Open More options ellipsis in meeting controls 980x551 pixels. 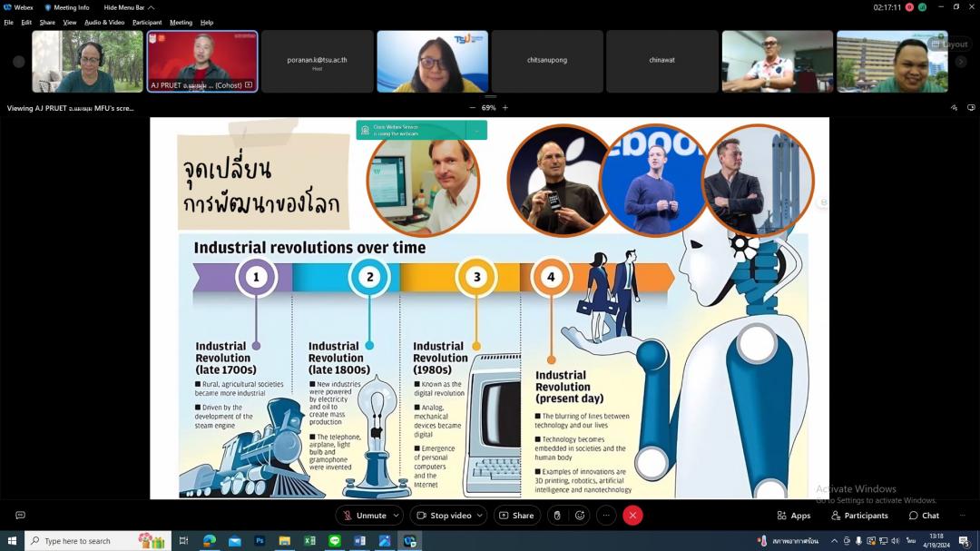(606, 516)
